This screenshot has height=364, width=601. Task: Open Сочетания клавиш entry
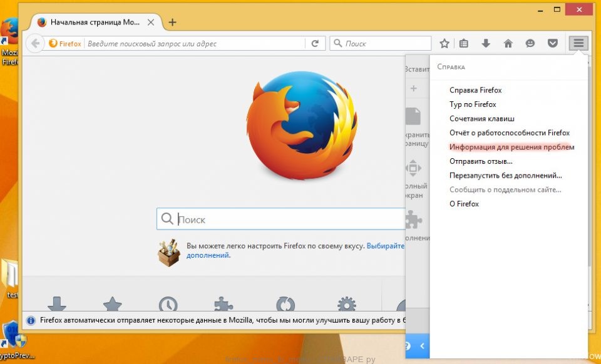pos(482,119)
